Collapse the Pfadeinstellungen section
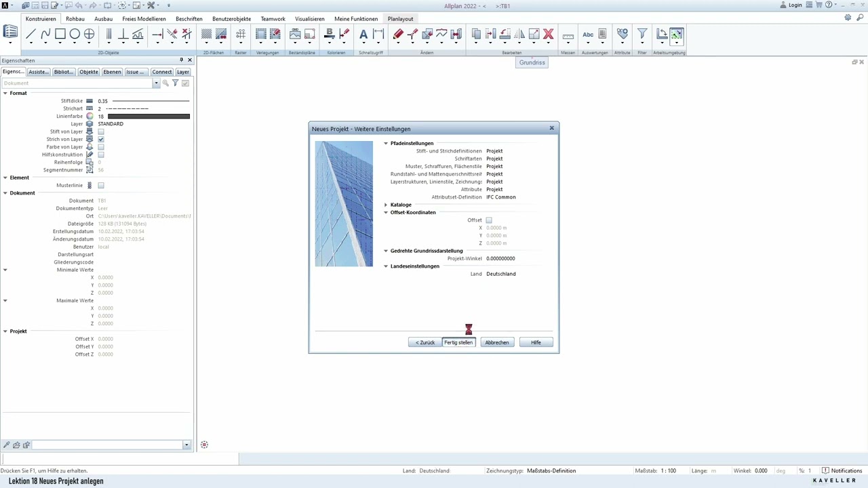This screenshot has width=868, height=488. tap(386, 144)
